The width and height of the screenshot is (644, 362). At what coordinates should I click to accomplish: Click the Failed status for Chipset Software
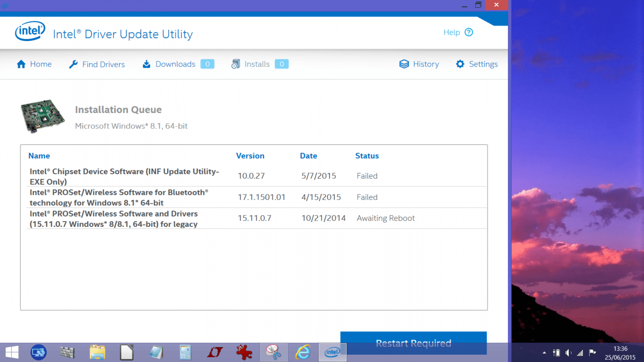click(367, 176)
